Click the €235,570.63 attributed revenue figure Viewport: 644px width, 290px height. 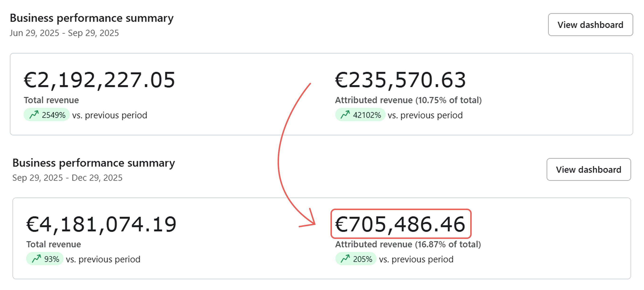(400, 80)
